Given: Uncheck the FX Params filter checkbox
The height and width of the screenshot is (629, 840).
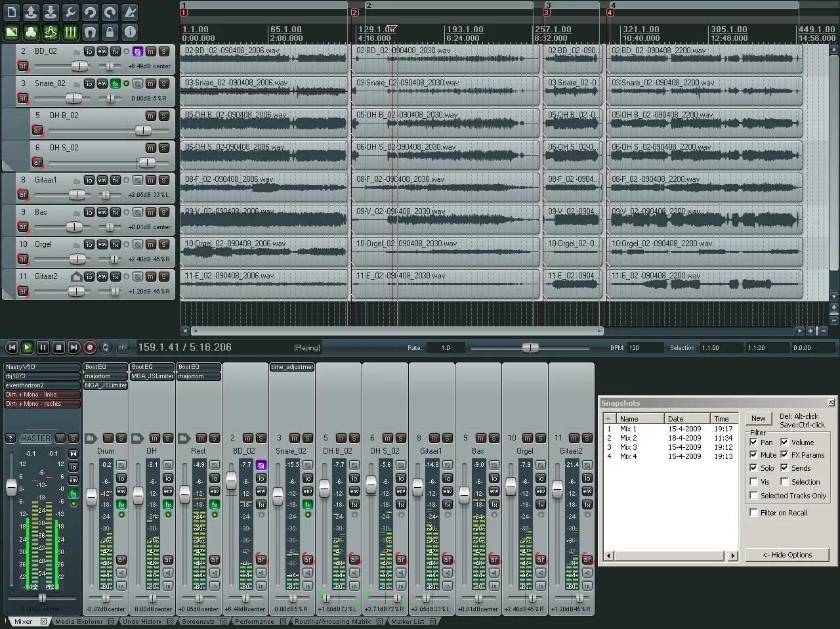Looking at the screenshot, I should [x=784, y=455].
